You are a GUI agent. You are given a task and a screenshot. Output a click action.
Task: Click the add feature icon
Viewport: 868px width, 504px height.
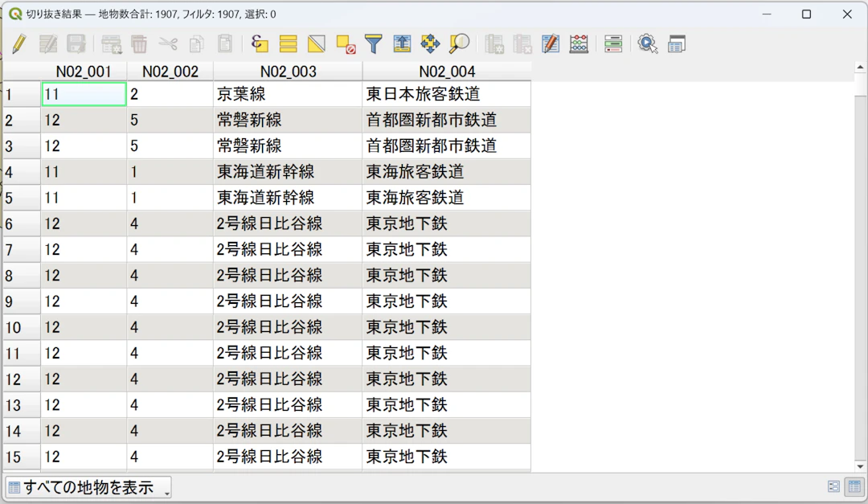pyautogui.click(x=111, y=43)
